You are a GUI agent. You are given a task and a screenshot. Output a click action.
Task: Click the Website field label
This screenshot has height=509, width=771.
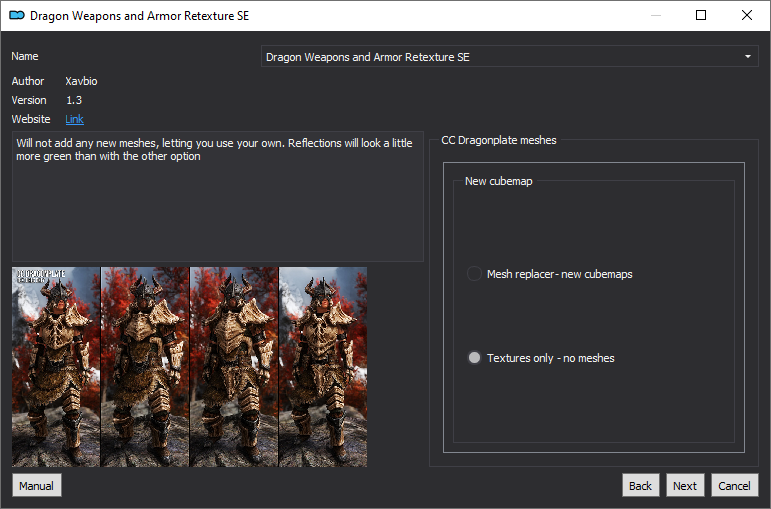coord(31,119)
